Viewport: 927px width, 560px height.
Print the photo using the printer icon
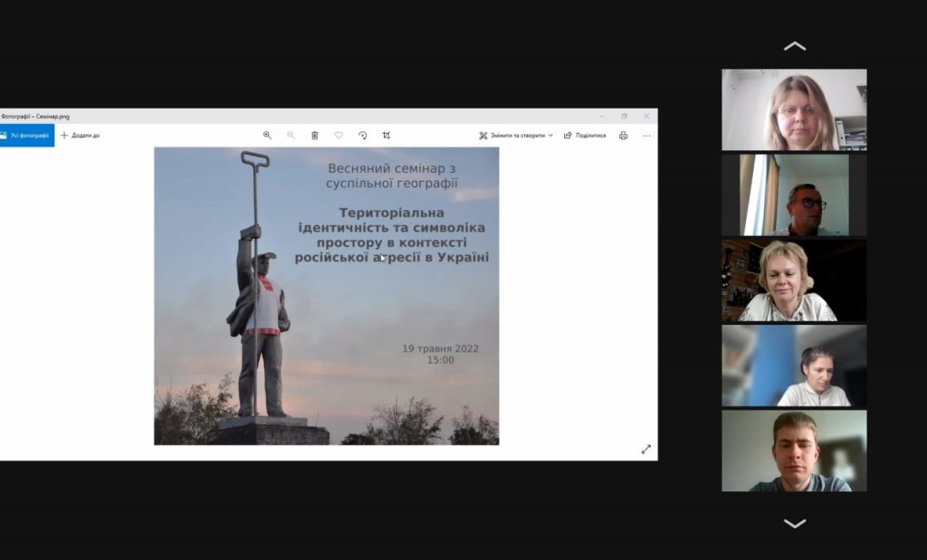pos(623,136)
